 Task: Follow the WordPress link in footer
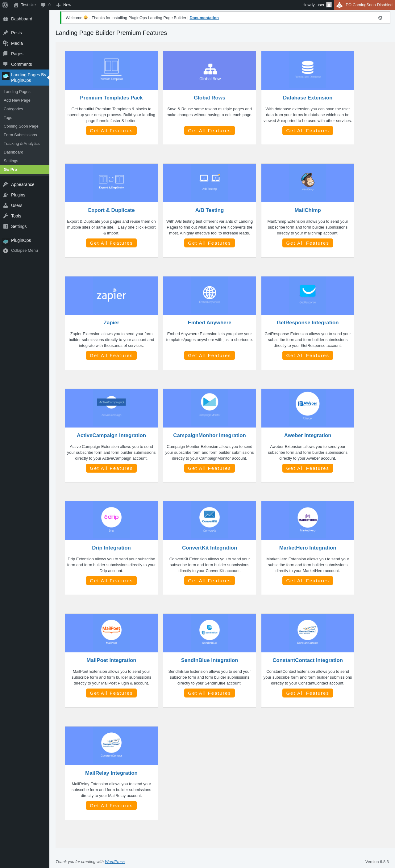click(114, 862)
